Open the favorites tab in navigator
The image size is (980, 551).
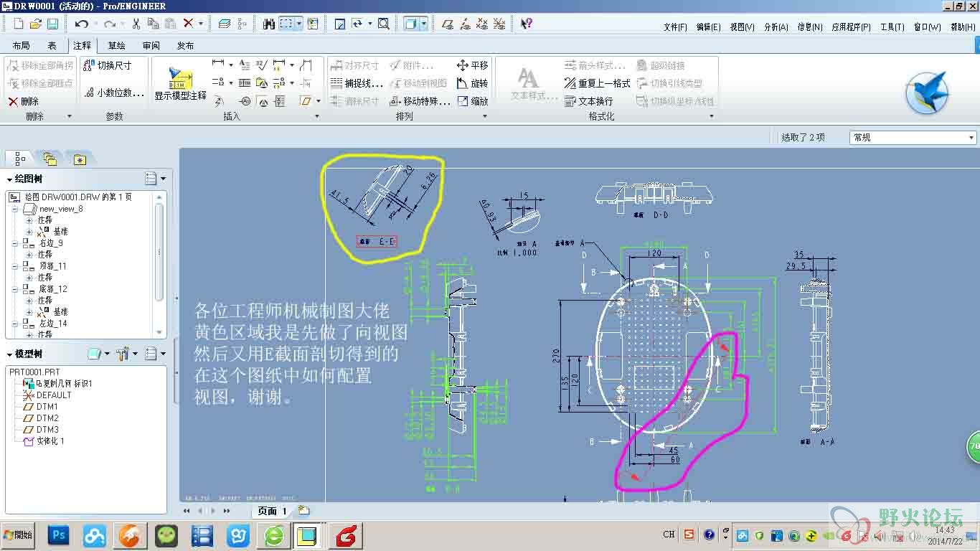pyautogui.click(x=79, y=159)
